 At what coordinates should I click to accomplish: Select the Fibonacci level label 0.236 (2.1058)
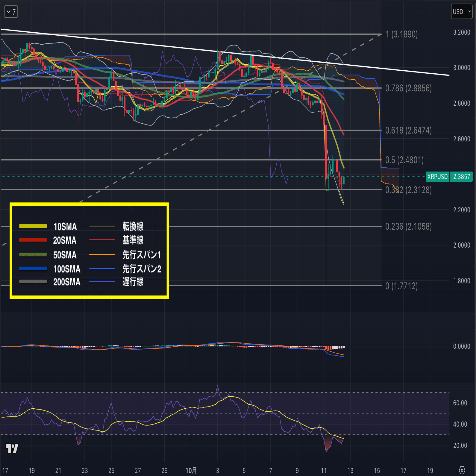pyautogui.click(x=408, y=227)
